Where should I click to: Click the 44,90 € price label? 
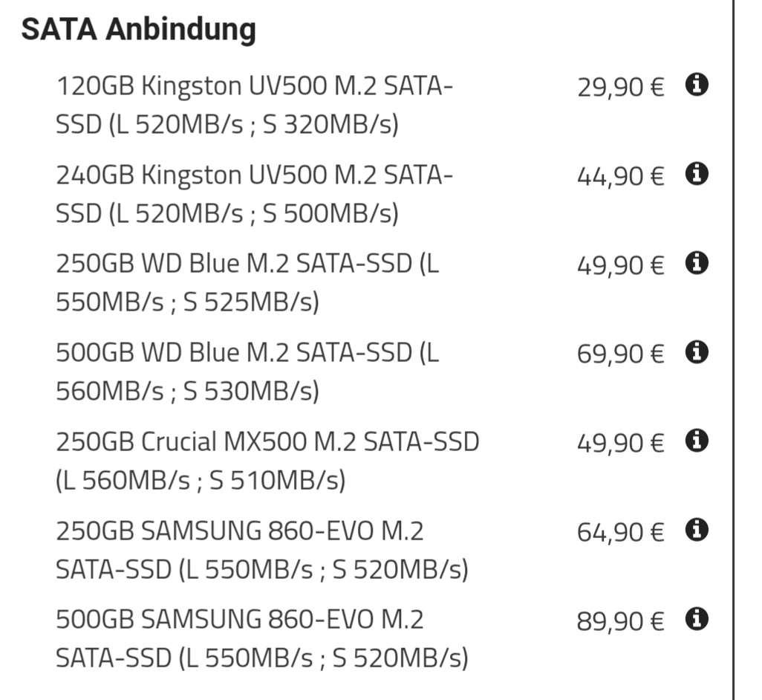pyautogui.click(x=621, y=177)
